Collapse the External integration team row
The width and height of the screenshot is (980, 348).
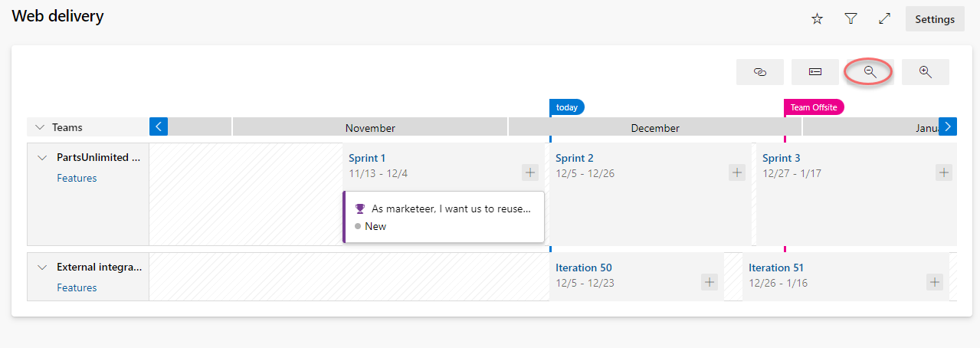(x=42, y=268)
